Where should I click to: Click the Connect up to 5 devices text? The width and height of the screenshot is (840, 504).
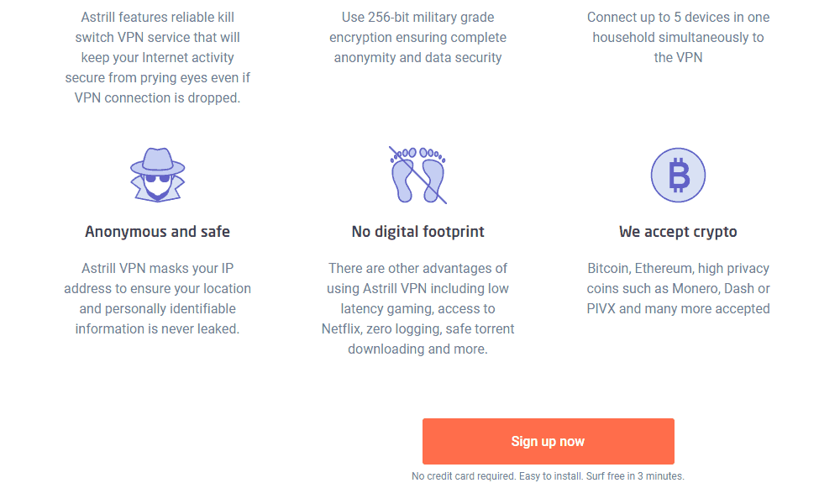(678, 38)
